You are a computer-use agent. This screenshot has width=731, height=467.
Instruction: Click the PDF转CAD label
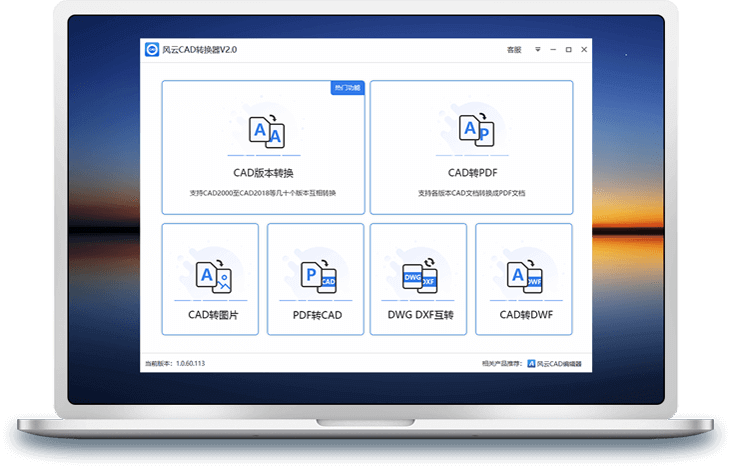[317, 316]
